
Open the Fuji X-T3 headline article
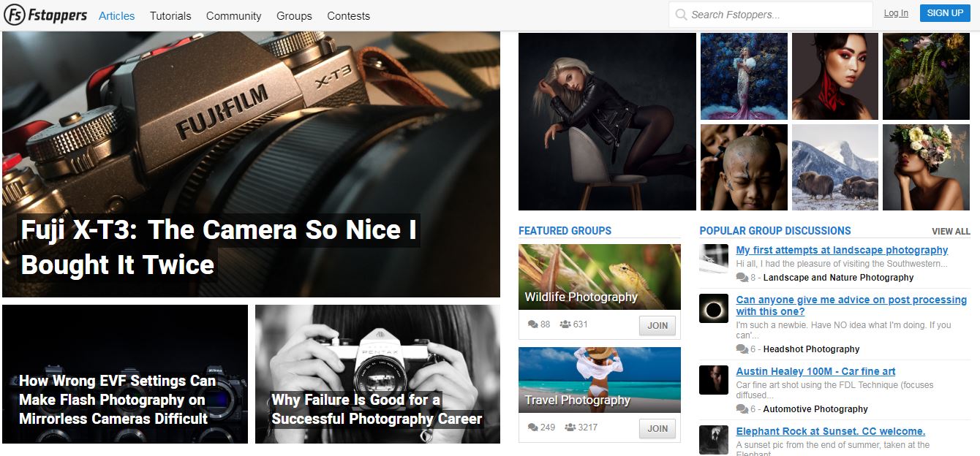pyautogui.click(x=219, y=247)
